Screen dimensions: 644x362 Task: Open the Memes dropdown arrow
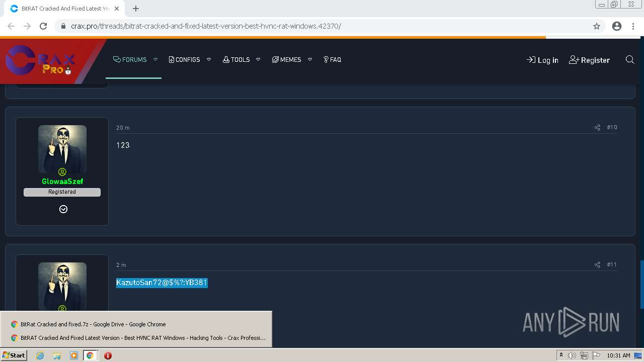(x=310, y=59)
